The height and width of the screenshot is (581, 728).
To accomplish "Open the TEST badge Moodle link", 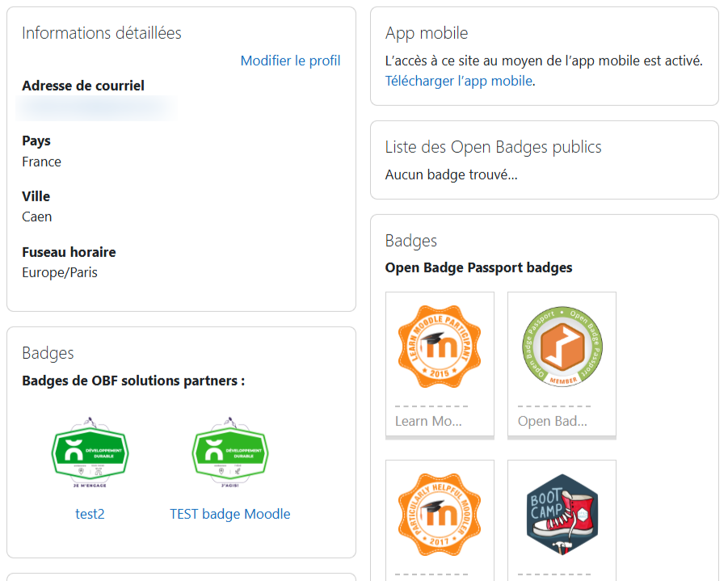I will [230, 514].
